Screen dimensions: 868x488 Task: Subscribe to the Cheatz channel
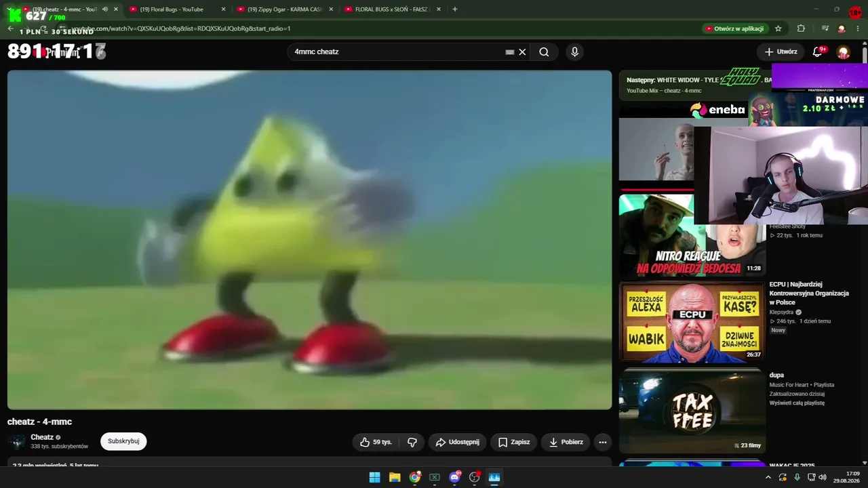click(123, 441)
